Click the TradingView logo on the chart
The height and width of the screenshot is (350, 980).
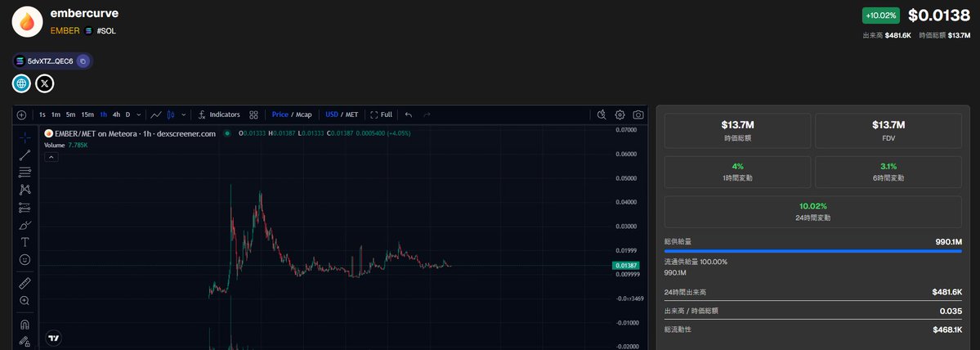55,338
